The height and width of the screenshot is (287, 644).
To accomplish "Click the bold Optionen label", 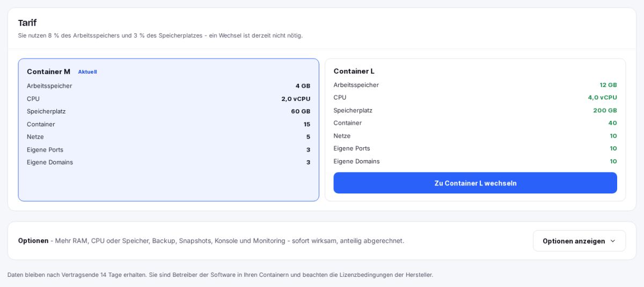I will (33, 241).
